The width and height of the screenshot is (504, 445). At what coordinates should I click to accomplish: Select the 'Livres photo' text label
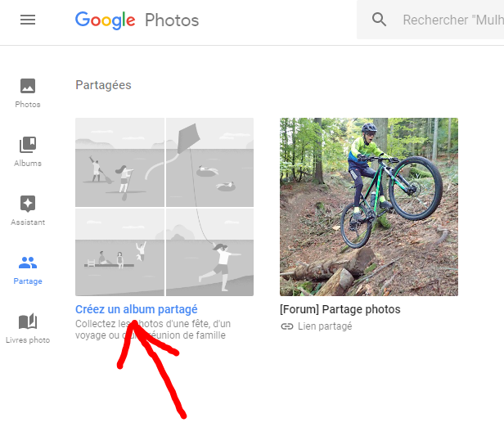pos(28,340)
